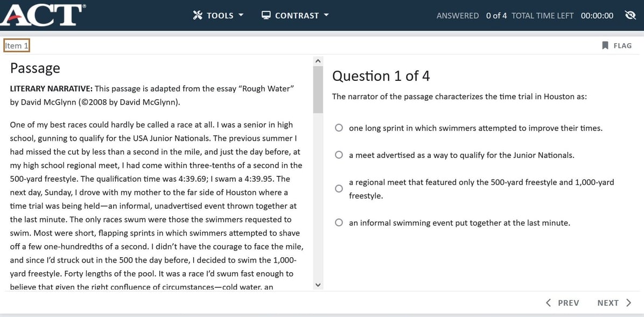Click the Item 1 label
Viewport: 644px width, 317px height.
(16, 45)
